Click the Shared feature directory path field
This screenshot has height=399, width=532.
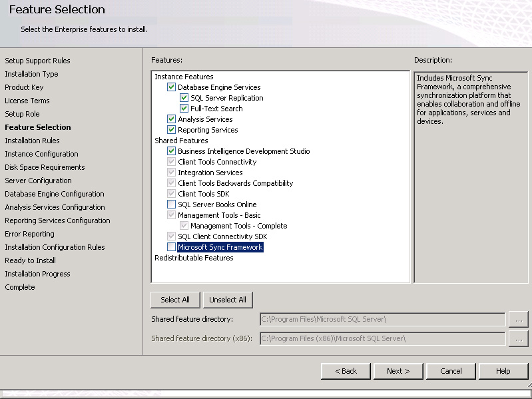pyautogui.click(x=382, y=319)
